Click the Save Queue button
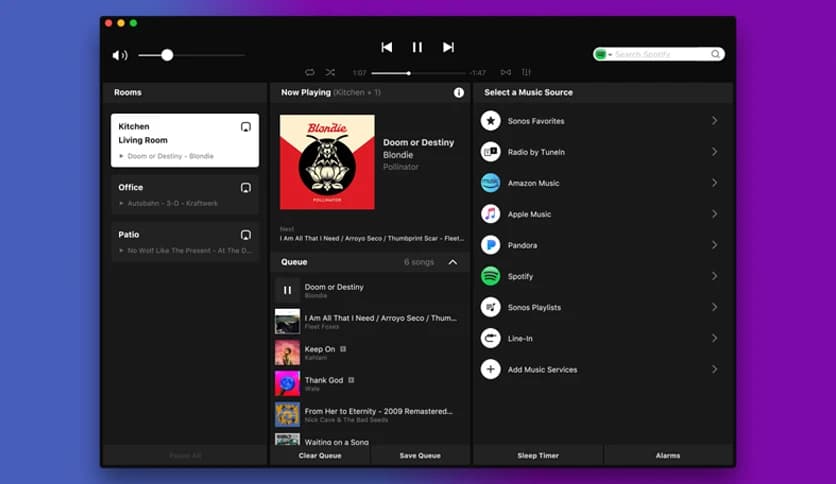836x484 pixels. [420, 456]
